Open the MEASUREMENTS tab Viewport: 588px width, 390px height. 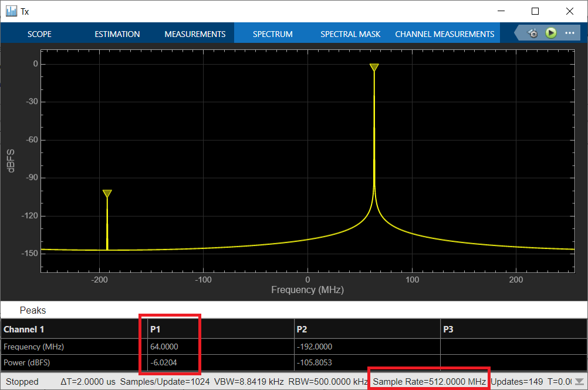[x=195, y=34]
